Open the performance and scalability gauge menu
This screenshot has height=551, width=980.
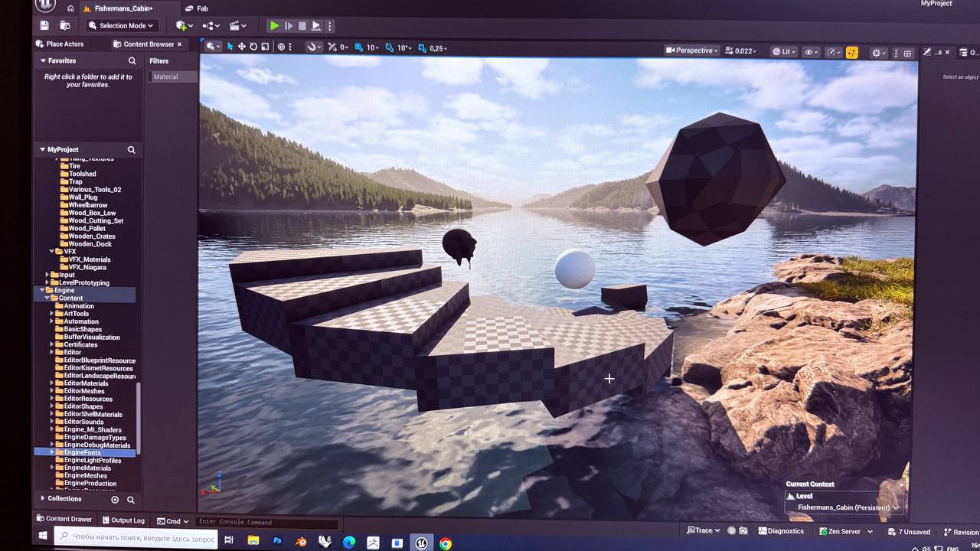click(833, 53)
